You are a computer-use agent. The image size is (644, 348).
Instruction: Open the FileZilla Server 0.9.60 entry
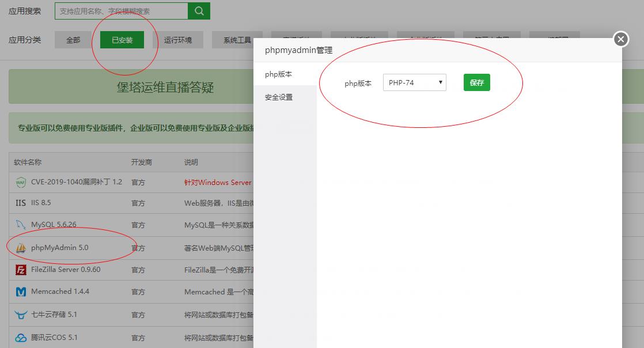pyautogui.click(x=66, y=270)
